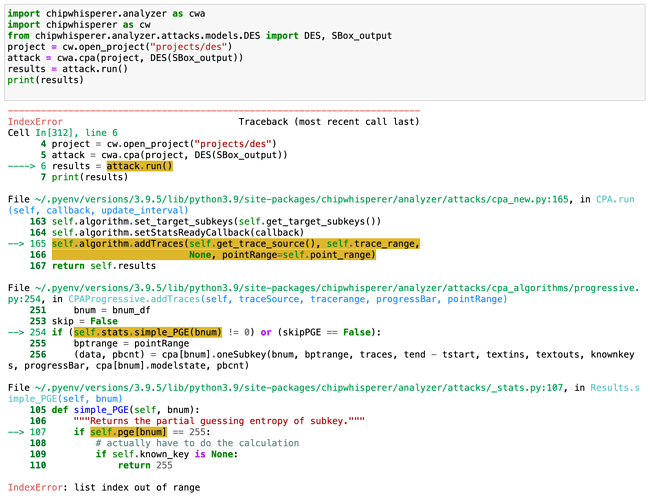
Task: Click line 110 'return 255'
Action: (x=145, y=465)
